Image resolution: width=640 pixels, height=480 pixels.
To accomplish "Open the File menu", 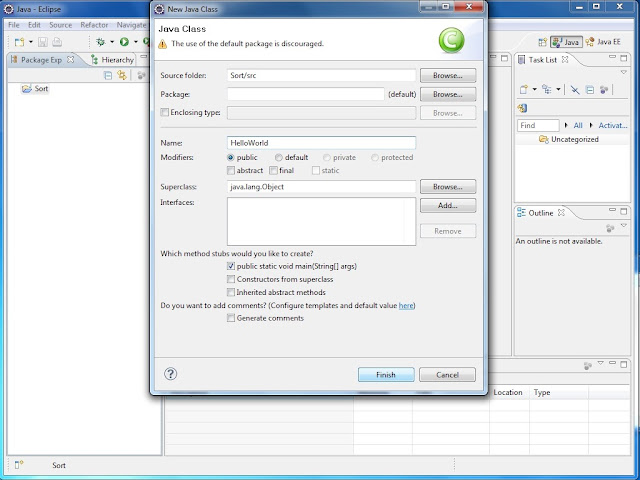I will pos(14,25).
